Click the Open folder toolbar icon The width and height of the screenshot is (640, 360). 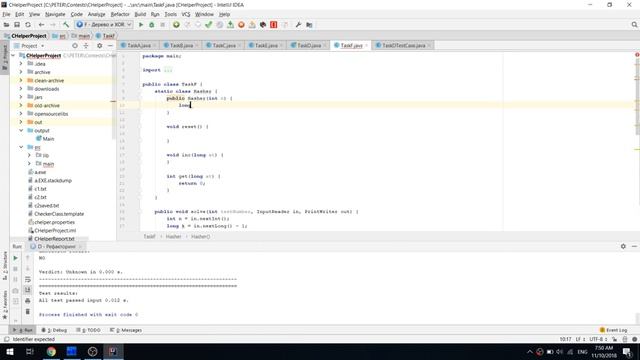pos(6,25)
